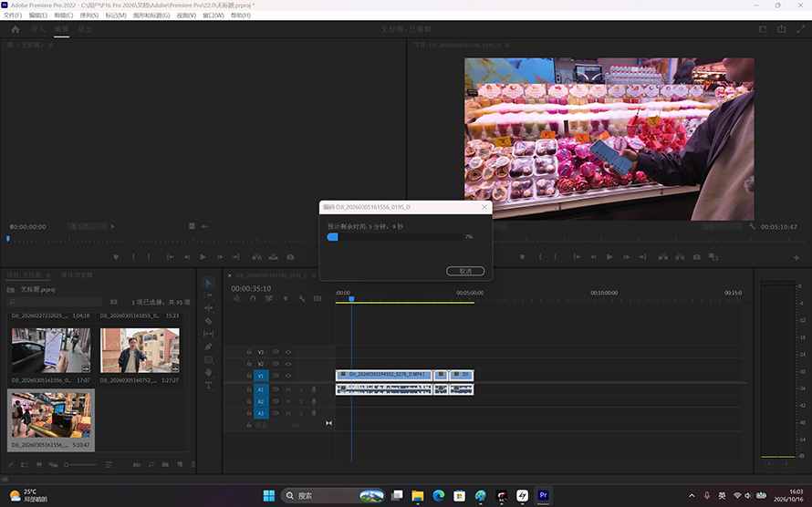Screen dimensions: 812x507
Task: Mute audio track A1
Action: tap(288, 389)
